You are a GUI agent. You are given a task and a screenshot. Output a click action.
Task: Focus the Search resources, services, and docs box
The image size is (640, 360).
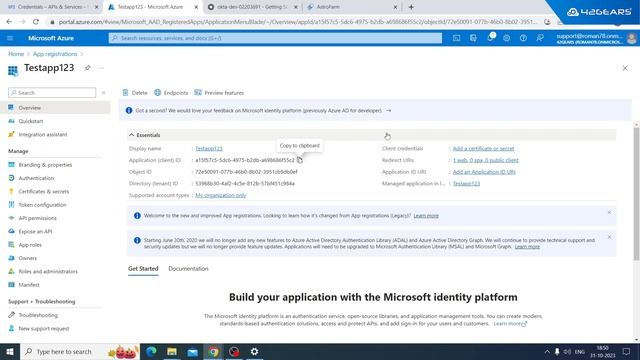[x=275, y=38]
